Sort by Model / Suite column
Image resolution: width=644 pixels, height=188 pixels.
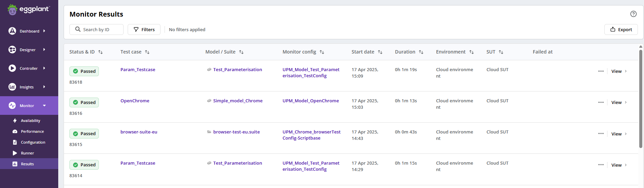(241, 52)
